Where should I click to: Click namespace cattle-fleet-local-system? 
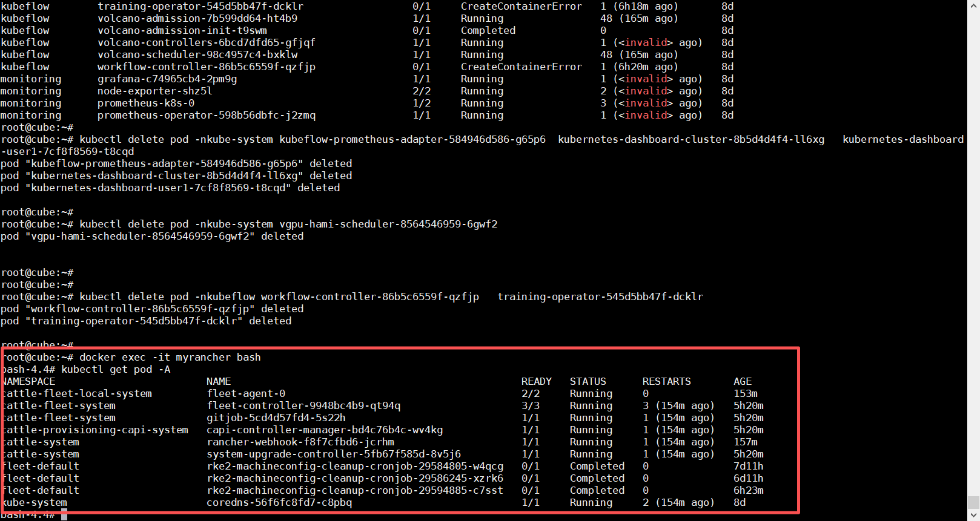tap(76, 393)
